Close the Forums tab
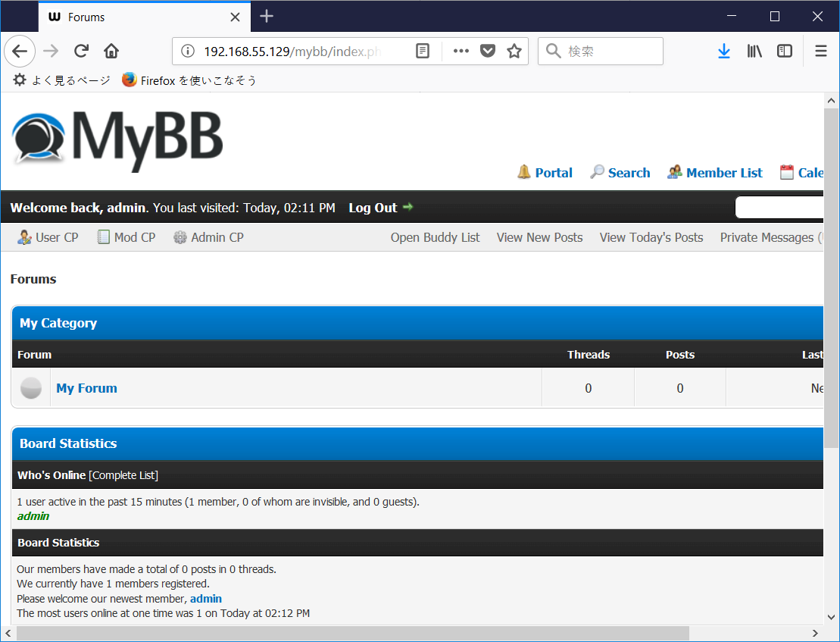Screen dimensions: 840x642 tap(235, 17)
